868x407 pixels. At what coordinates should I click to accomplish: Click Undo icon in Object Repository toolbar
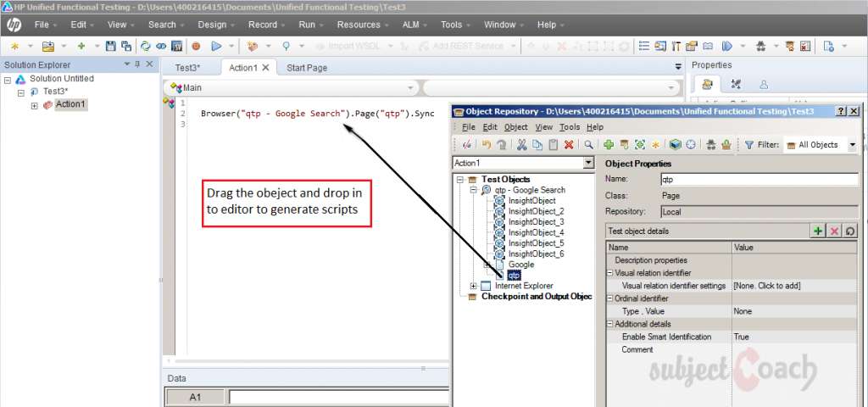coord(486,144)
